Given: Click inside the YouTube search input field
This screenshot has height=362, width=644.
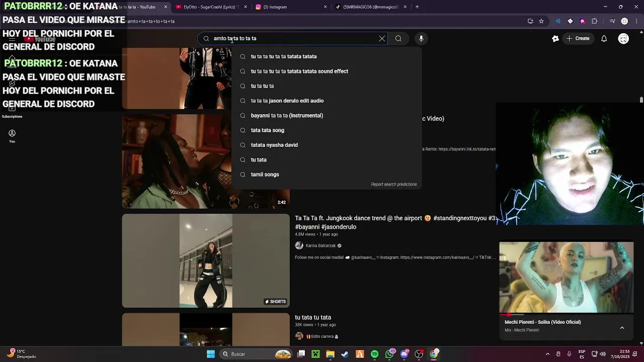Looking at the screenshot, I should 292,38.
